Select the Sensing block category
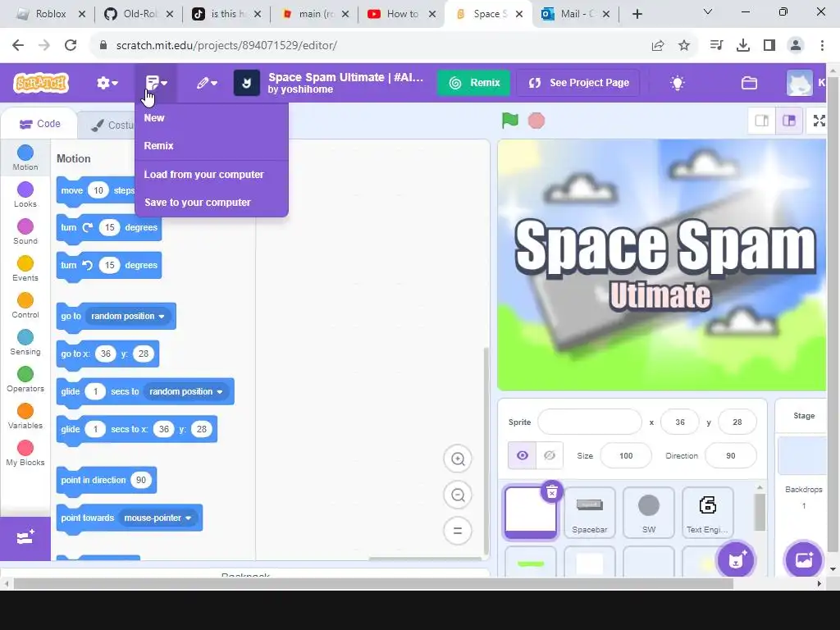This screenshot has height=630, width=840. pyautogui.click(x=25, y=342)
